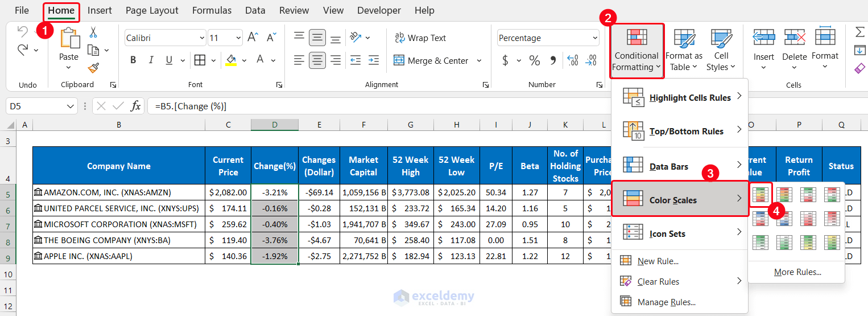
Task: Click the Borders icon
Action: (200, 60)
